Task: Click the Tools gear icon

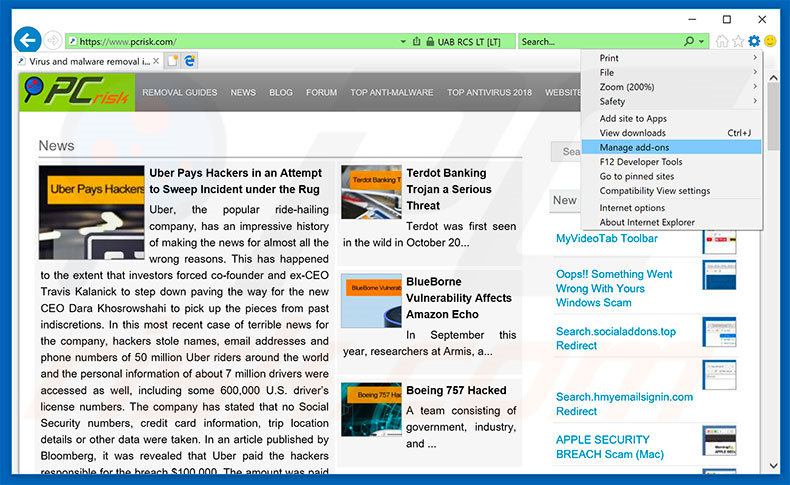Action: click(754, 41)
